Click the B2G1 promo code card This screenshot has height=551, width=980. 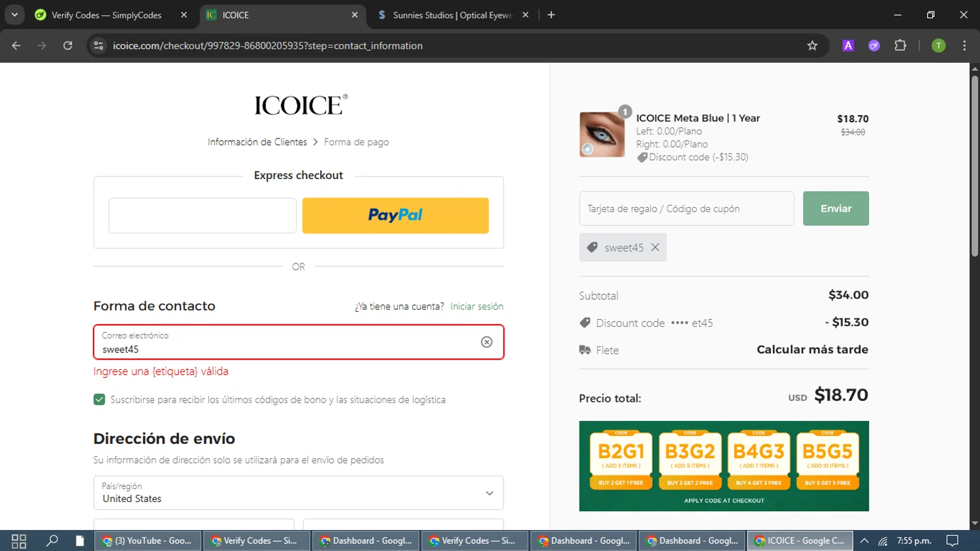[x=621, y=460]
